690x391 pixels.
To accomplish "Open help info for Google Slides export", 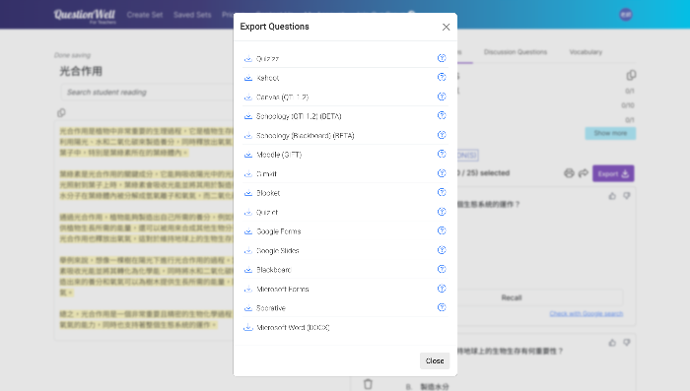I will (441, 250).
